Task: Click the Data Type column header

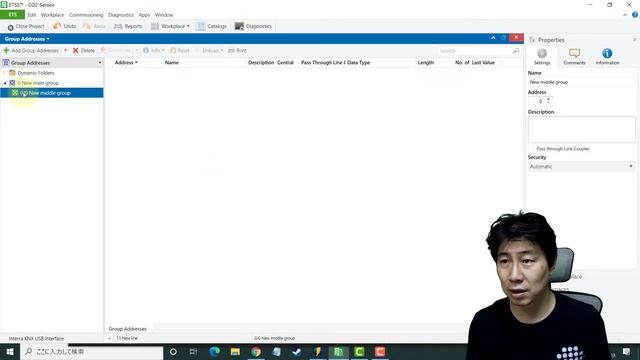Action: 358,62
